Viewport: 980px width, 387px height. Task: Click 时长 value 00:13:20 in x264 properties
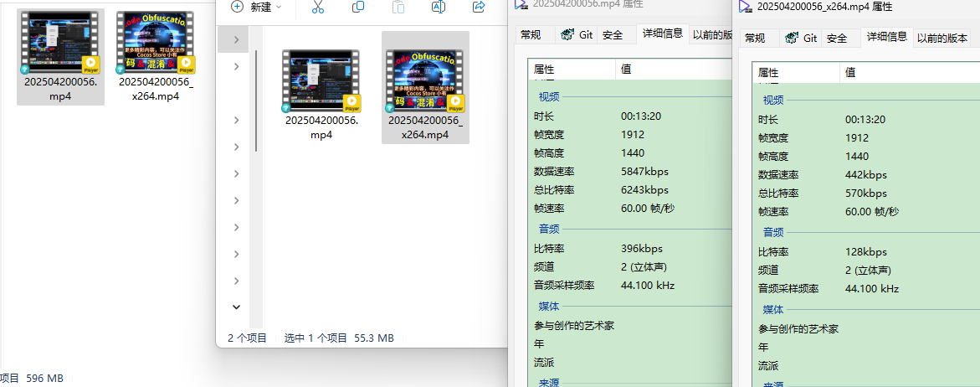pos(865,120)
